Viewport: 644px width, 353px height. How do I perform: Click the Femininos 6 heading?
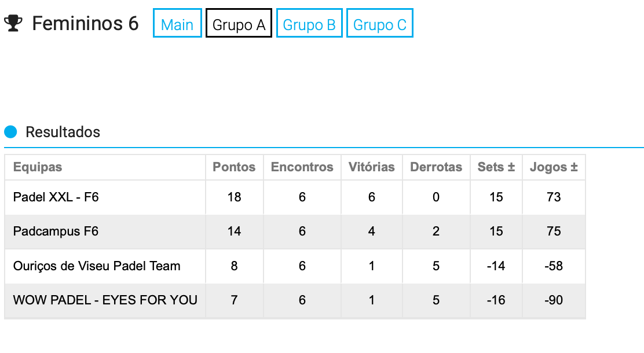[x=86, y=23]
